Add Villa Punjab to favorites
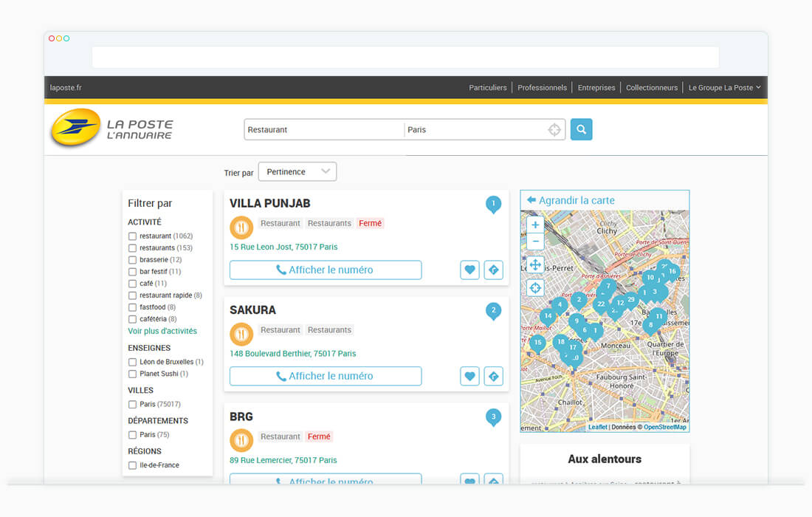Viewport: 812px width, 517px height. pyautogui.click(x=469, y=270)
